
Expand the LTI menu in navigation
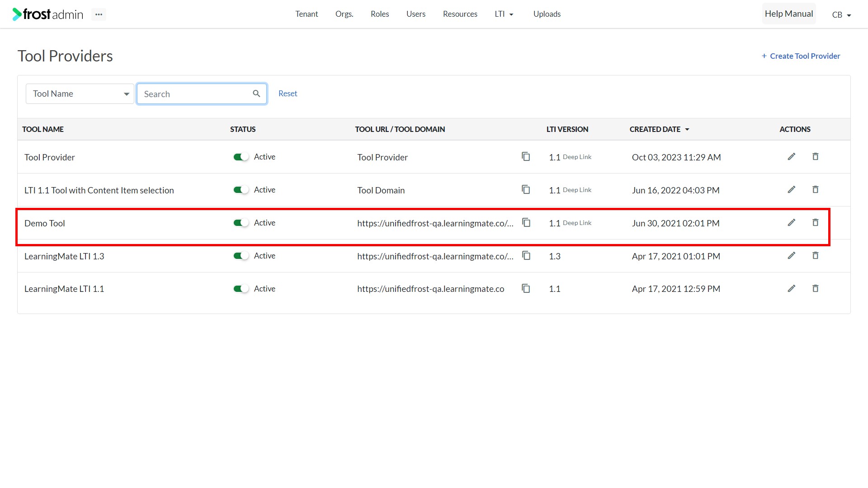pyautogui.click(x=504, y=14)
